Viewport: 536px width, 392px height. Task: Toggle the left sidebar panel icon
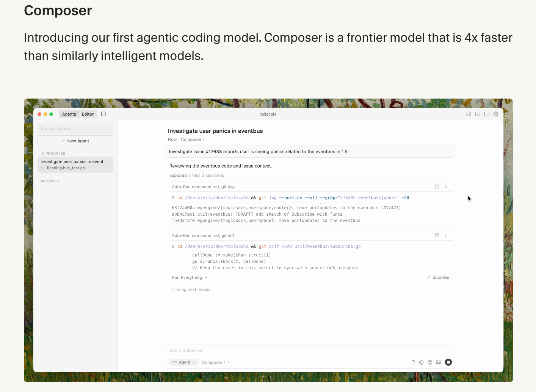coord(103,114)
